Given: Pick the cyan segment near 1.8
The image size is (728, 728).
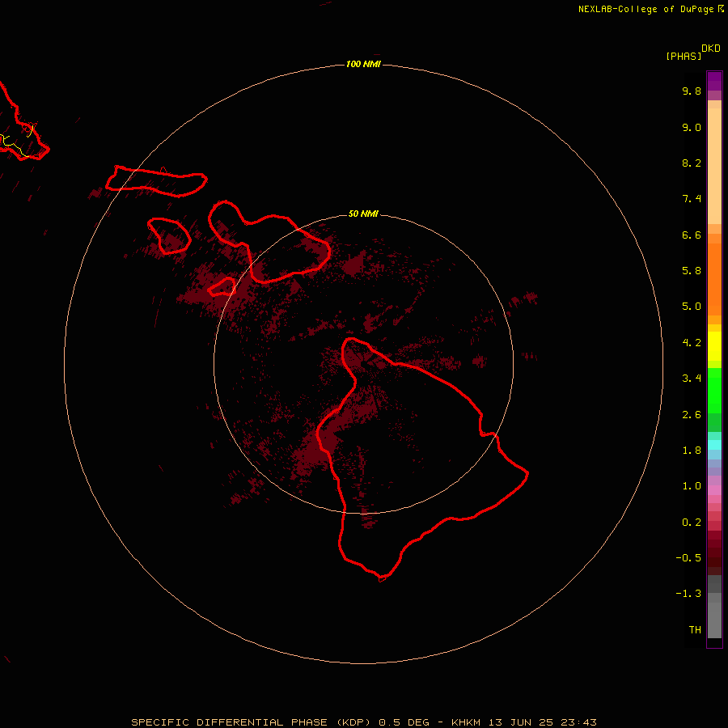Looking at the screenshot, I should (x=714, y=445).
